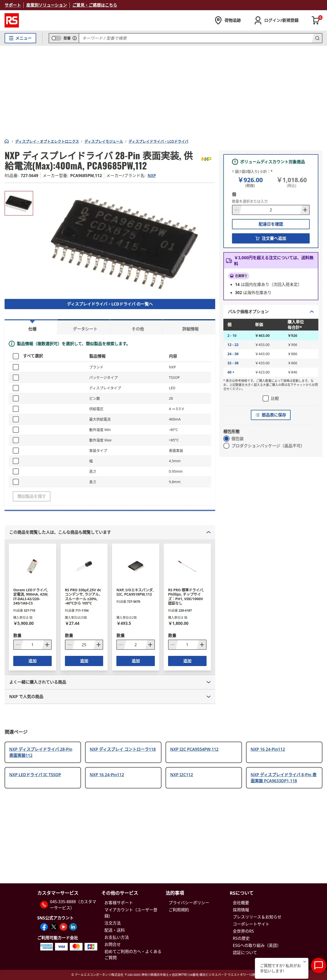Click the home breadcrumb icon
Screen dimensions: 327x980
coord(6,141)
